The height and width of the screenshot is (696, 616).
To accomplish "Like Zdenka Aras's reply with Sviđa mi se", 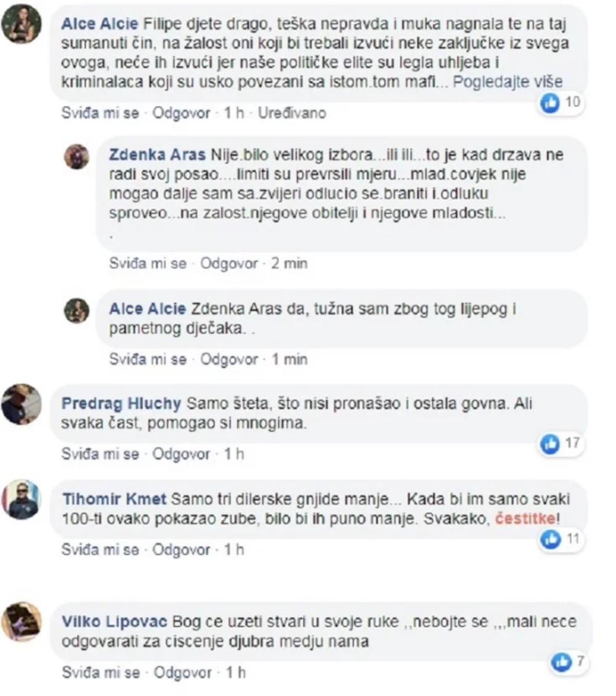I will click(x=148, y=263).
